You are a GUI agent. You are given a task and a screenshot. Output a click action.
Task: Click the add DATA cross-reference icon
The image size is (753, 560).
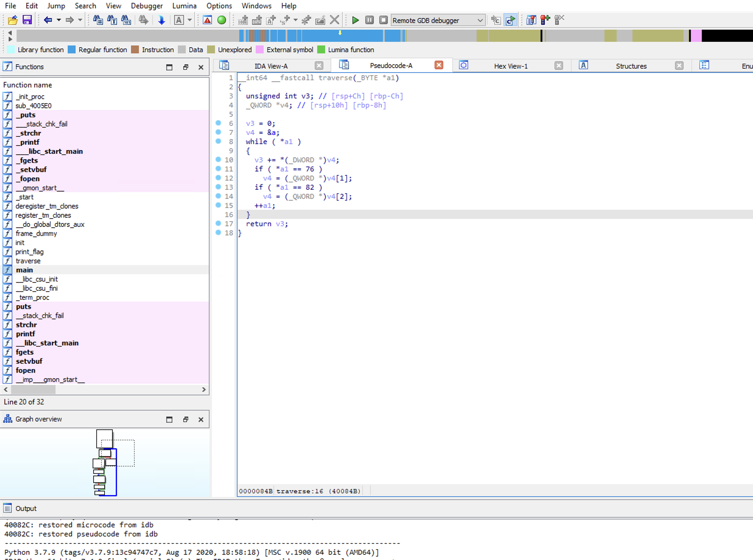pyautogui.click(x=257, y=20)
